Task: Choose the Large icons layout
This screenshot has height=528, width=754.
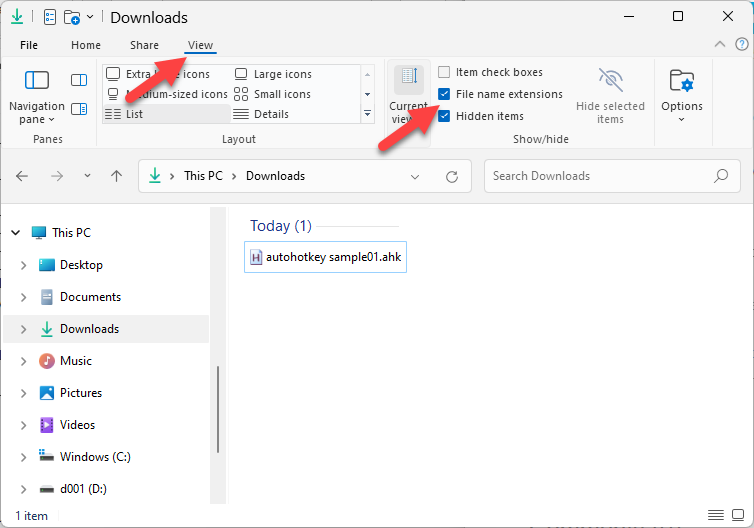Action: (273, 74)
